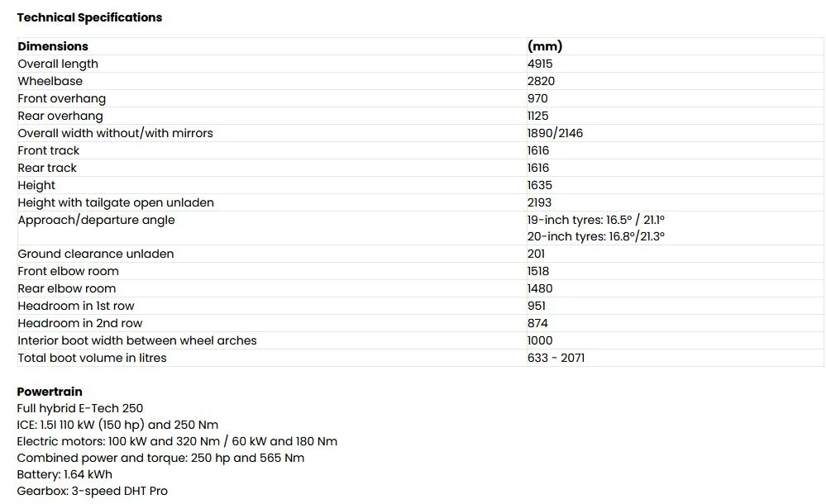Select the Dimensions column header cell
Screen dimensions: 826x504
point(53,46)
